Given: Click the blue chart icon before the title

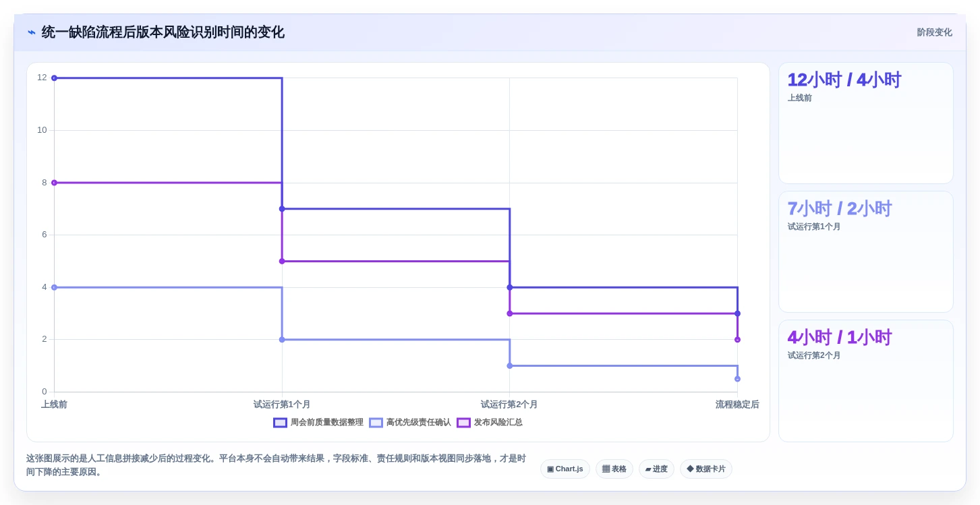Looking at the screenshot, I should pyautogui.click(x=32, y=32).
